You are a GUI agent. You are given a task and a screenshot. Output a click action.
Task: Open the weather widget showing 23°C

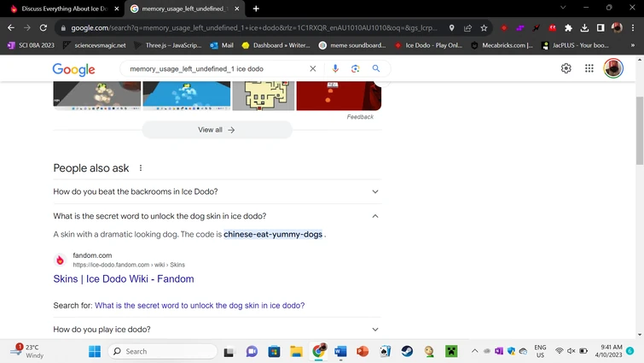(27, 352)
